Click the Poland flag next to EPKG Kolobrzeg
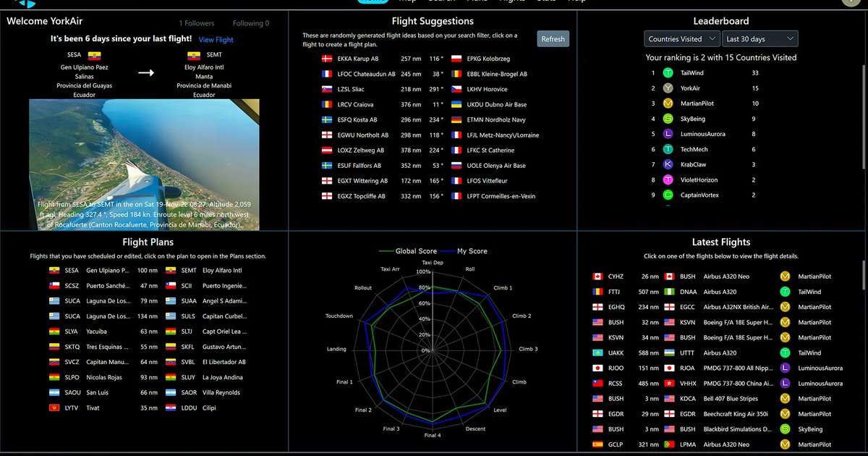Viewport: 868px width, 456px height. pyautogui.click(x=456, y=59)
